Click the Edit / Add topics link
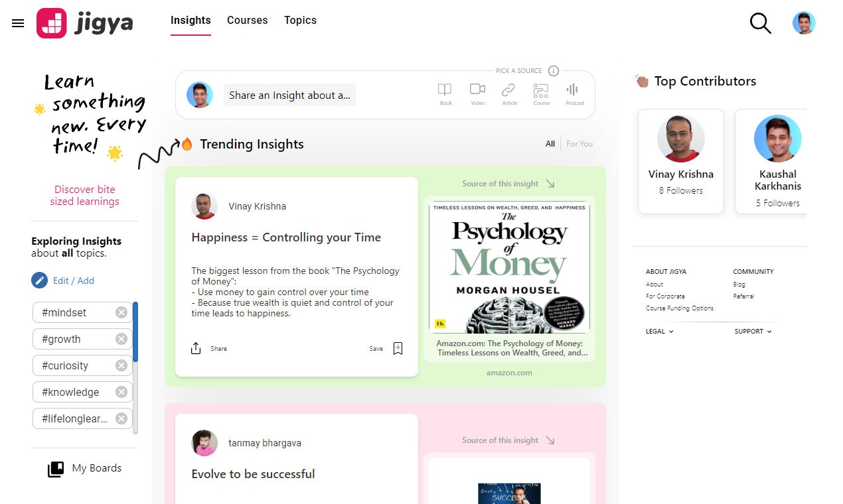843x504 pixels. 74,281
